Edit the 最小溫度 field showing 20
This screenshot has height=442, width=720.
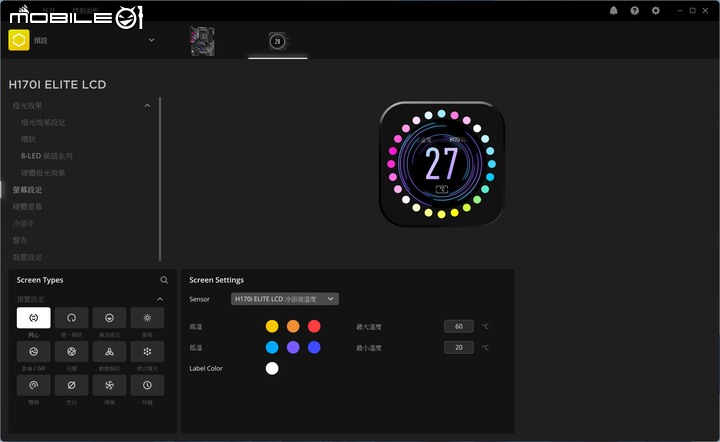459,347
